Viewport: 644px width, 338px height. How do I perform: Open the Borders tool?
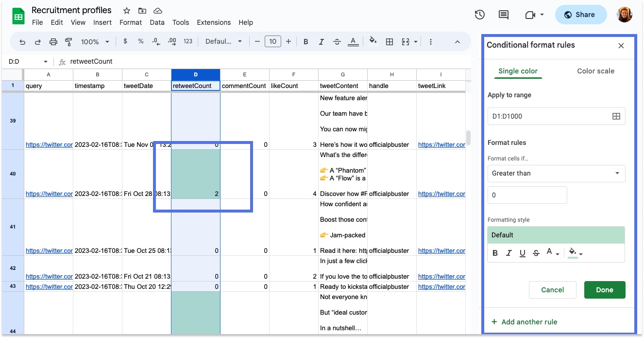(x=389, y=41)
